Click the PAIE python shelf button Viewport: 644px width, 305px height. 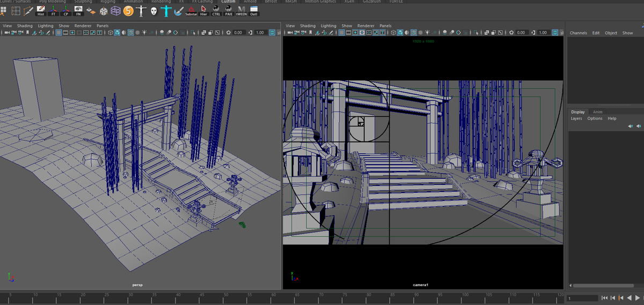click(229, 11)
